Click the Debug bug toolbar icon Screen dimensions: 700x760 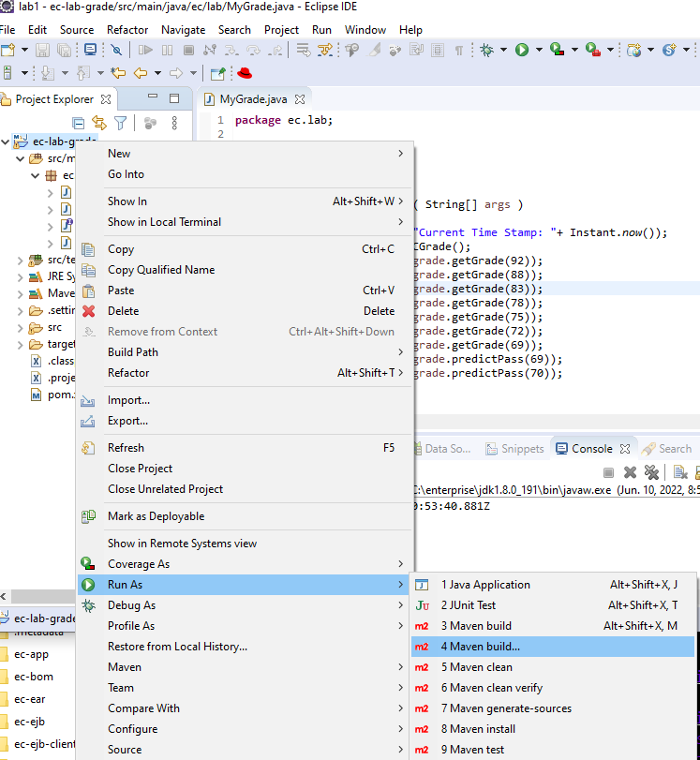486,50
